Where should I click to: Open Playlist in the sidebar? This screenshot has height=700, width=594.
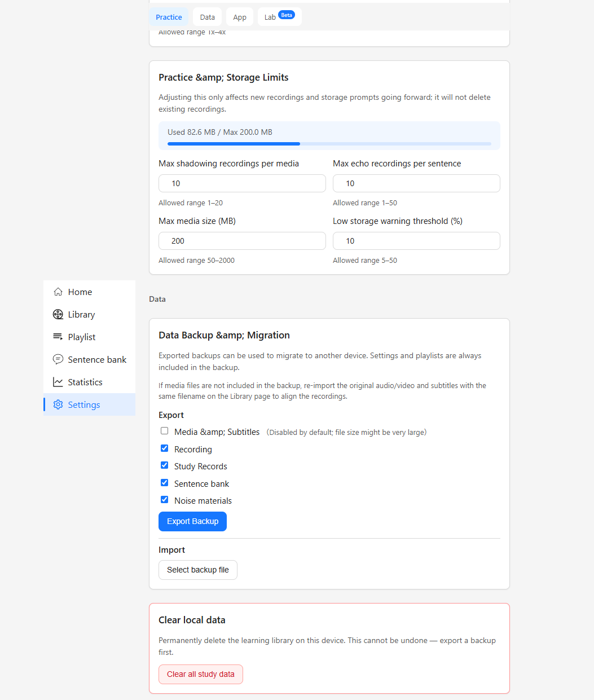coord(89,337)
